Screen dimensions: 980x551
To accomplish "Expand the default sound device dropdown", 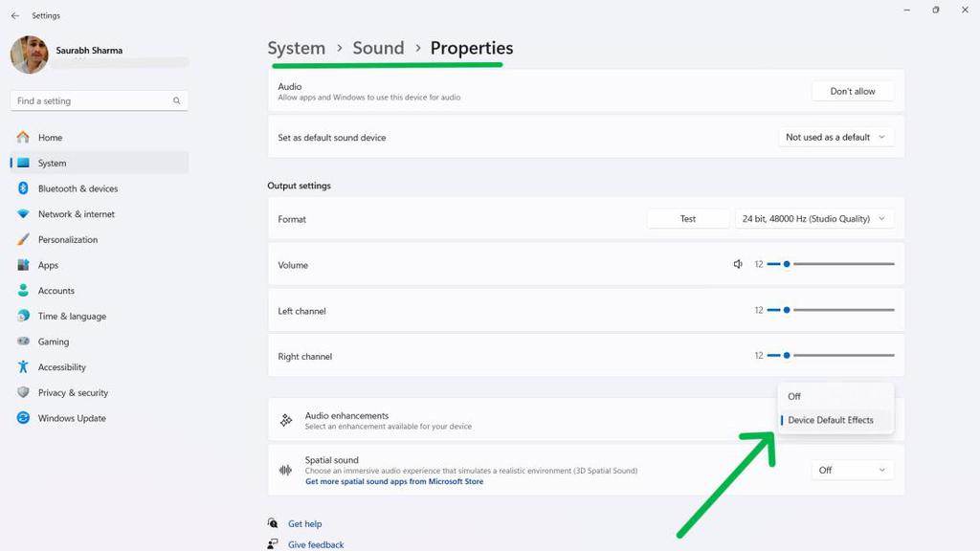I will tap(836, 138).
